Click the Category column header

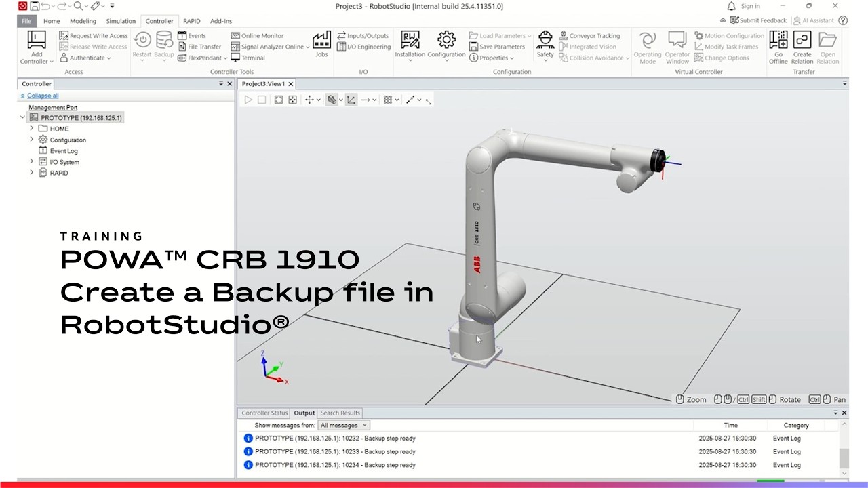click(796, 426)
